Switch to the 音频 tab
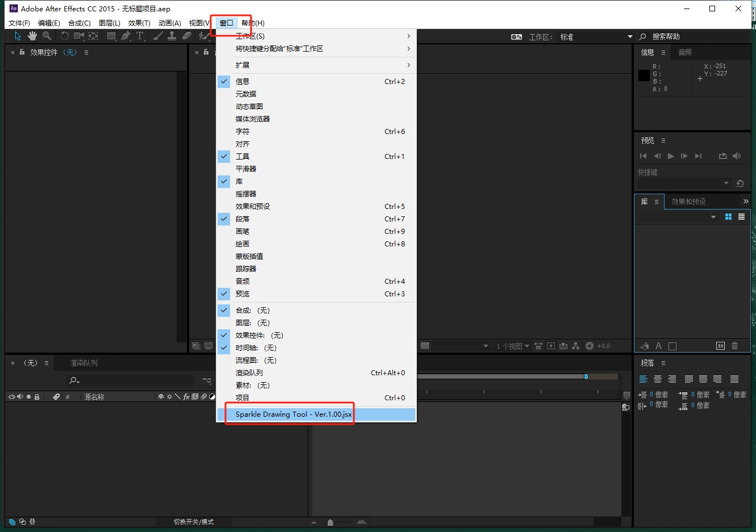756x532 pixels. 685,52
